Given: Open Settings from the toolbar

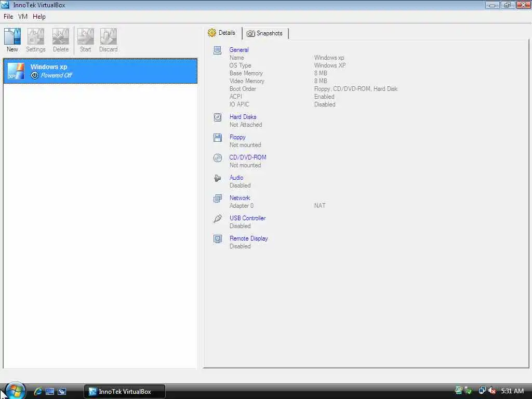Looking at the screenshot, I should [36, 40].
